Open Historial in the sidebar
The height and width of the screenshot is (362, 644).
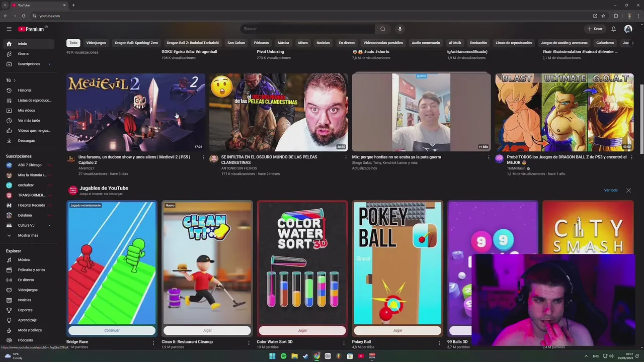(x=29, y=90)
